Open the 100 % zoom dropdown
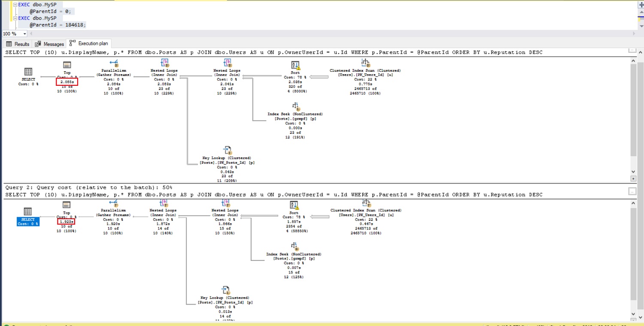The width and height of the screenshot is (644, 326). pos(24,33)
